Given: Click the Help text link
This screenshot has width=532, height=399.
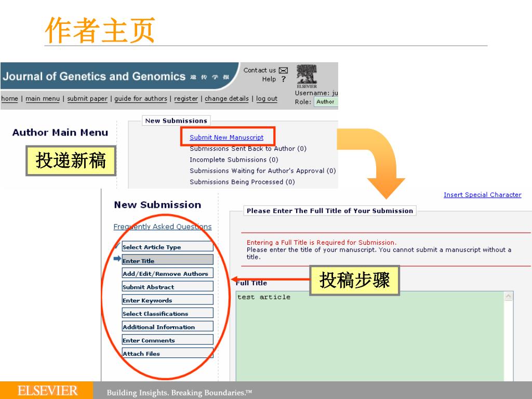Looking at the screenshot, I should coord(269,79).
